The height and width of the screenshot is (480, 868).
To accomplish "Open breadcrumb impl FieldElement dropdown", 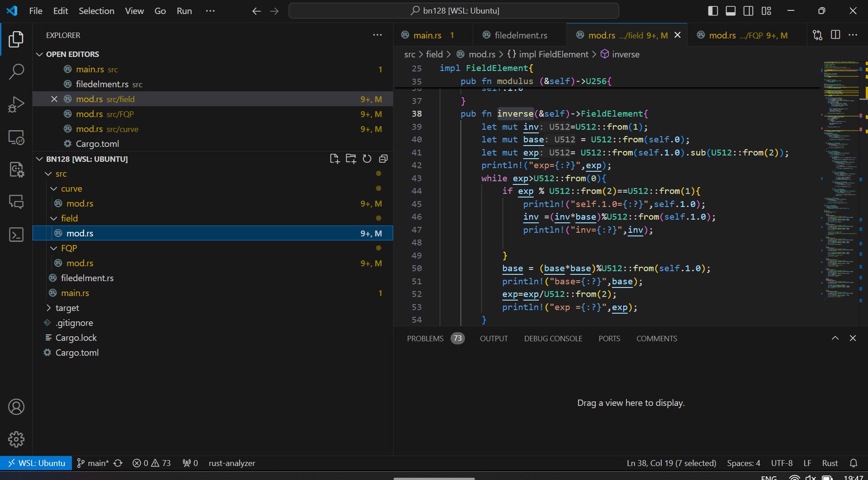I will click(548, 54).
